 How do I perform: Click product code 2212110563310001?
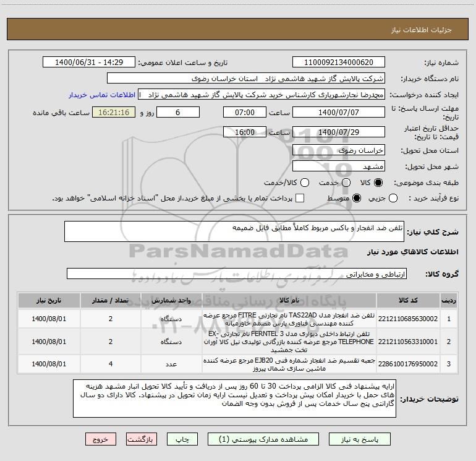(x=408, y=342)
